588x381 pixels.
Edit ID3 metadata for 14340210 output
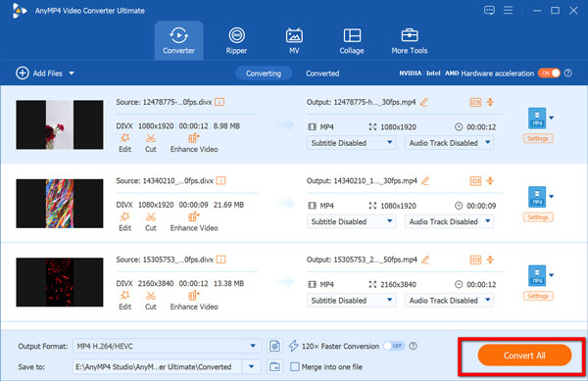click(475, 181)
